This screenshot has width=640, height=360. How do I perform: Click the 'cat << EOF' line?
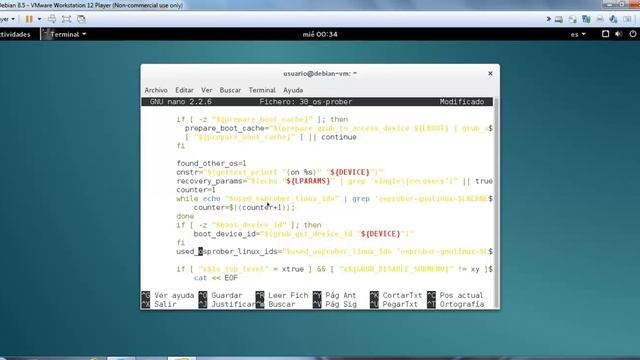point(216,278)
